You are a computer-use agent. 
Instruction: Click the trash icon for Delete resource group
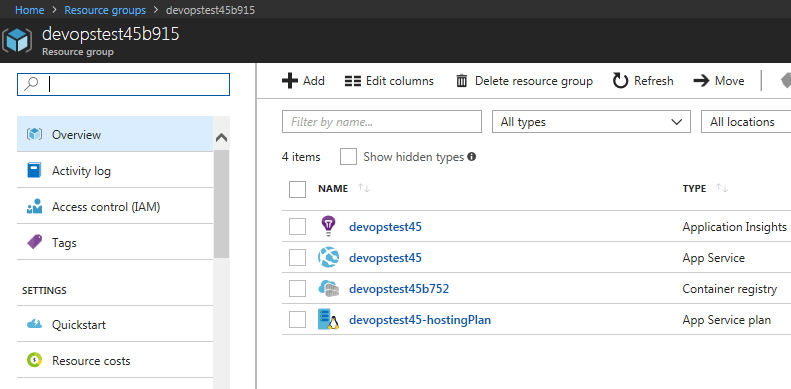coord(461,81)
